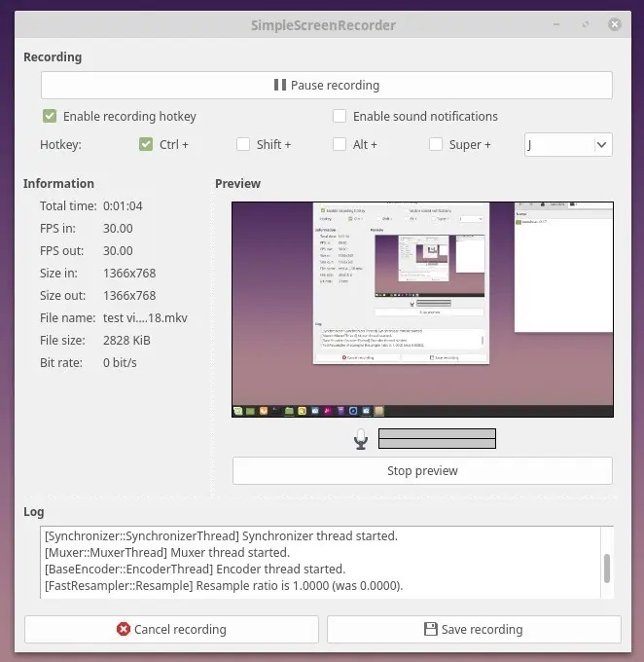Click the FPS out value 30.00

click(118, 251)
